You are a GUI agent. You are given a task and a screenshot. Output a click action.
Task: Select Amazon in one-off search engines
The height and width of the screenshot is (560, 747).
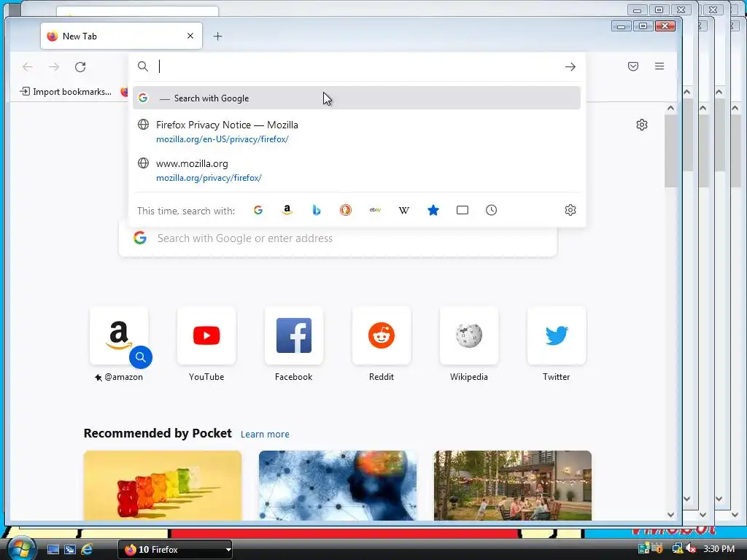coord(287,210)
